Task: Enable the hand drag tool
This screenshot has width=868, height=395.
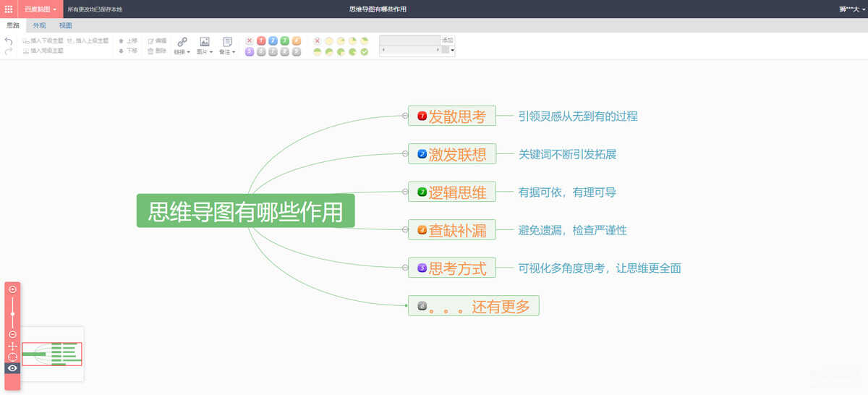Action: (12, 346)
